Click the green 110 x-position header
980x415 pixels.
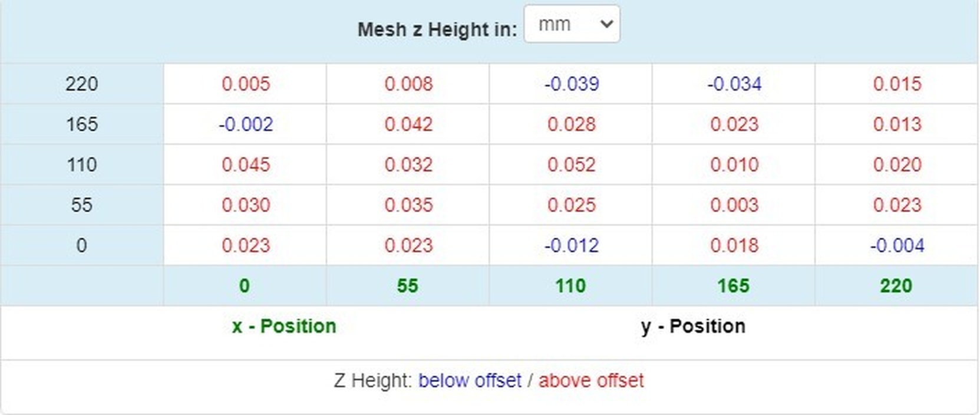coord(570,286)
